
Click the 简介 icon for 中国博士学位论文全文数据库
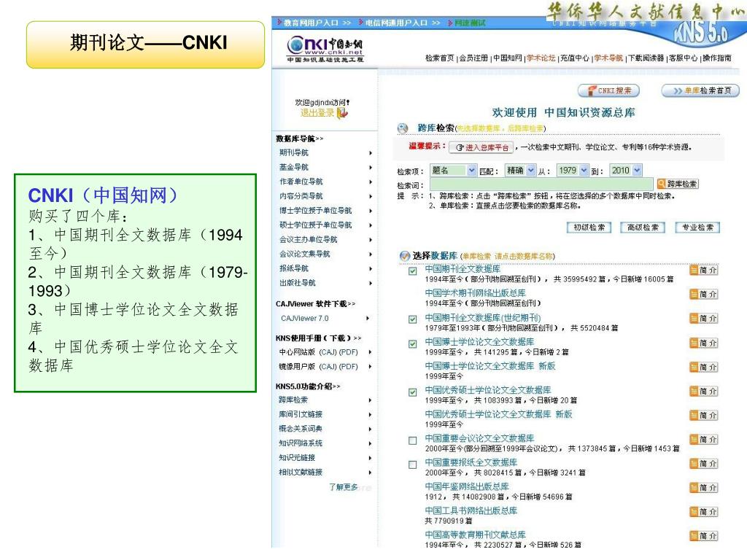pyautogui.click(x=704, y=343)
